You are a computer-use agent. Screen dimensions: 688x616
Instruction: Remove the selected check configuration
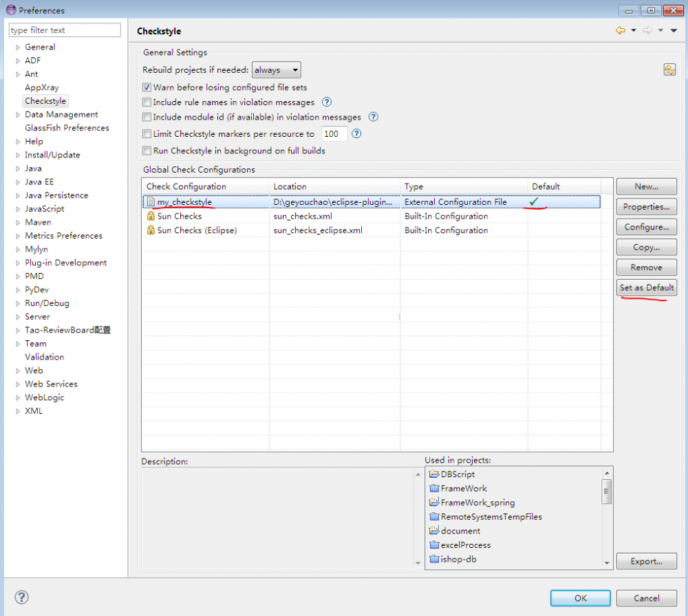click(x=646, y=267)
